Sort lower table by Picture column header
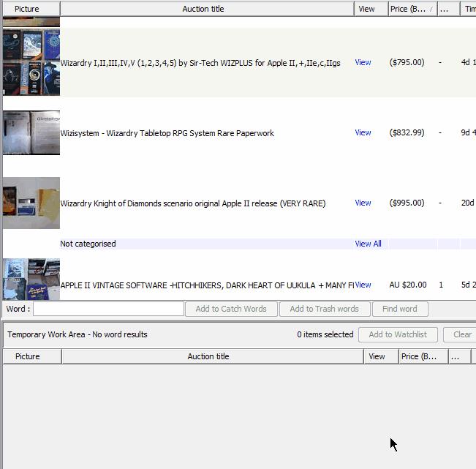The image size is (476, 469). click(x=32, y=356)
